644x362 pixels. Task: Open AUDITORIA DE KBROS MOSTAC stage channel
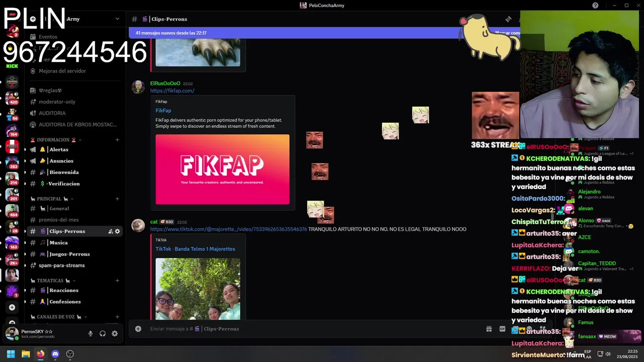pos(77,125)
